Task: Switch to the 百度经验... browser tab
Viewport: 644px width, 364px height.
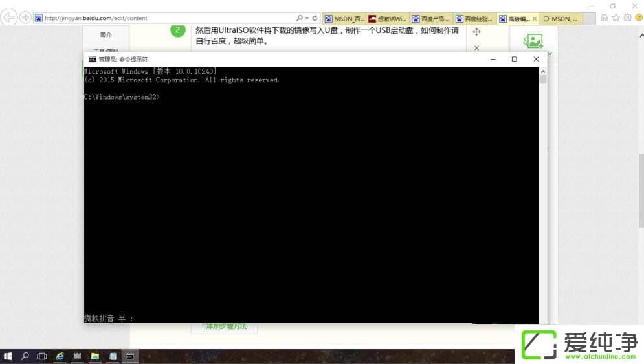Action: (475, 19)
